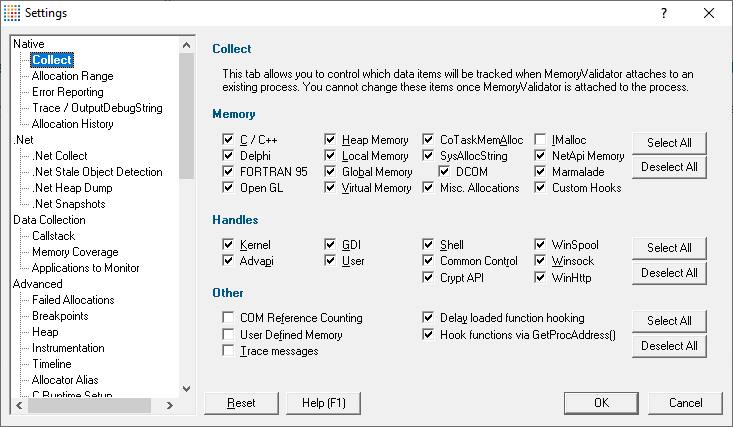Viewport: 733px width, 427px height.
Task: Click the question mark help button
Action: (x=664, y=13)
